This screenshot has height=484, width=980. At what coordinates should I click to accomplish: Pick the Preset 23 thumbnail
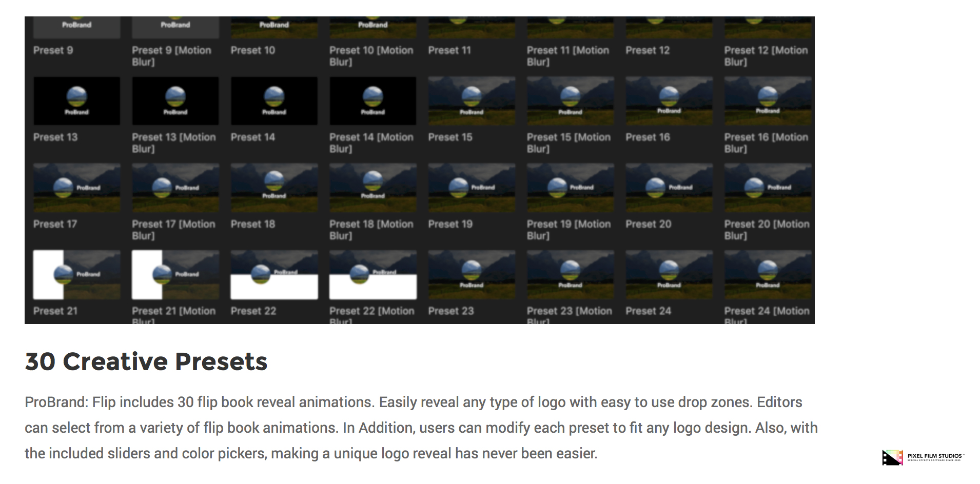pyautogui.click(x=472, y=275)
